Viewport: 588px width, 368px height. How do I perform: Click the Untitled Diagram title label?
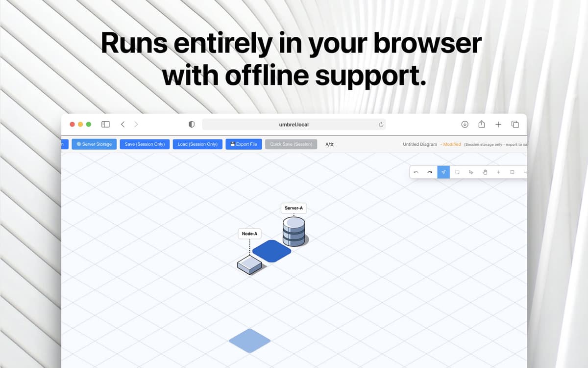click(419, 144)
